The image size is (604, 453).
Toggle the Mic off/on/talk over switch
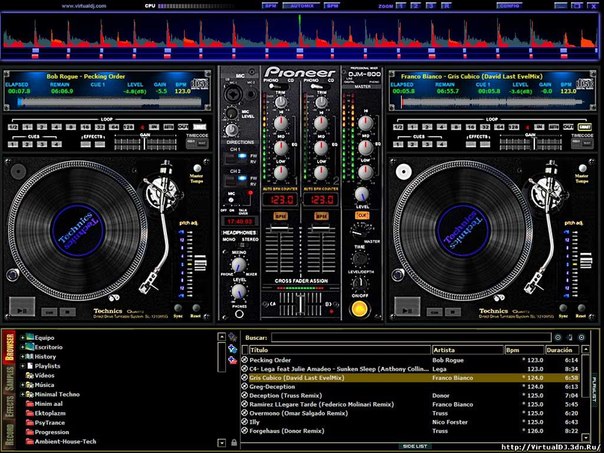point(231,201)
